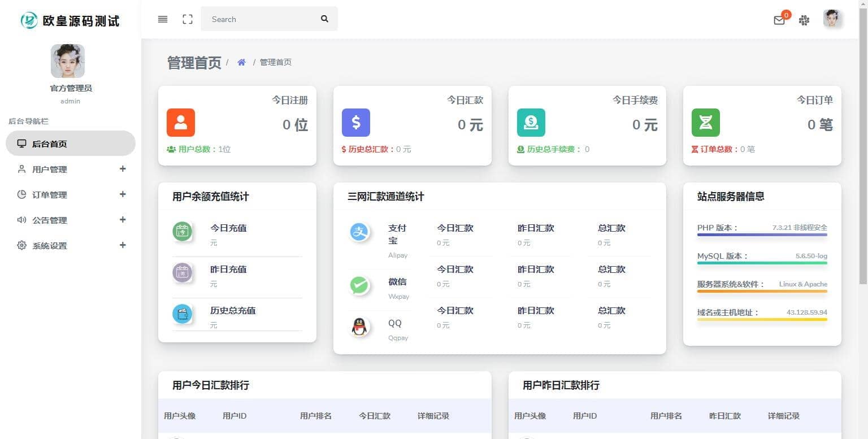
Task: Click the orange user registration icon
Action: pyautogui.click(x=181, y=123)
